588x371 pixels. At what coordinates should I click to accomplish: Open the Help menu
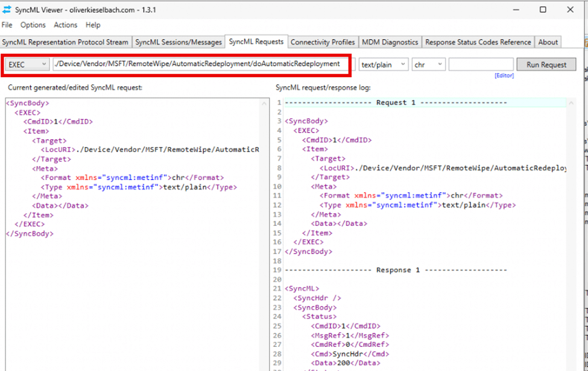(x=93, y=25)
